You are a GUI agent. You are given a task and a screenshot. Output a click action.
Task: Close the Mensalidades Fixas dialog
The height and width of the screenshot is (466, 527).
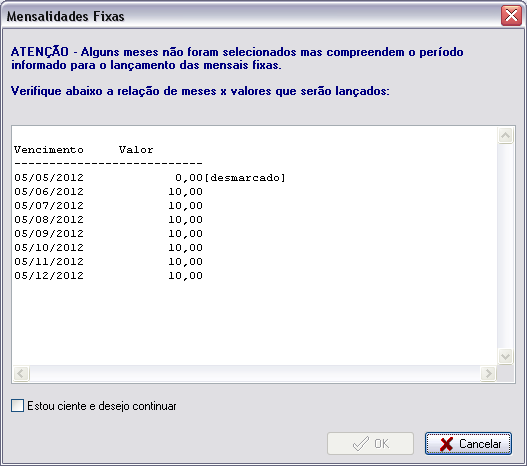pyautogui.click(x=511, y=15)
